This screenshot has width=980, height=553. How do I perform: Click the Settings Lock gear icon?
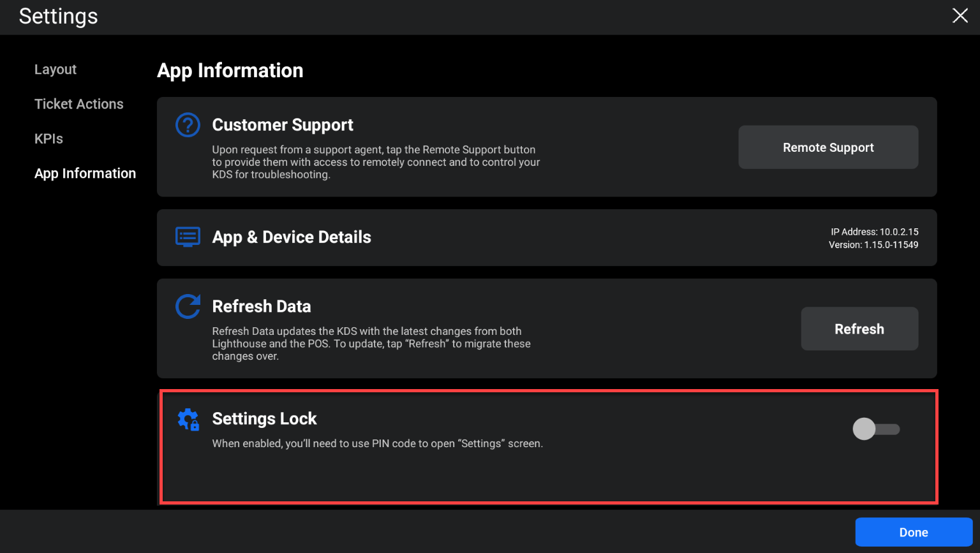(x=188, y=419)
